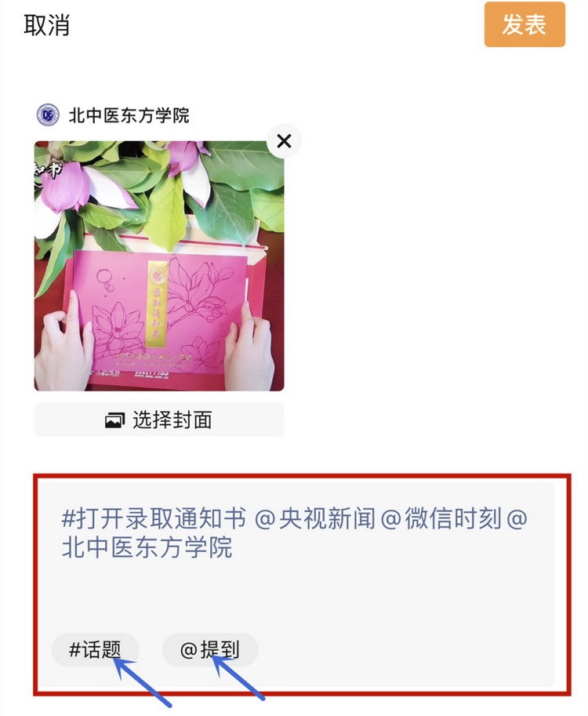588x716 pixels.
Task: Click the picture icon in 选择封面
Action: [x=114, y=420]
